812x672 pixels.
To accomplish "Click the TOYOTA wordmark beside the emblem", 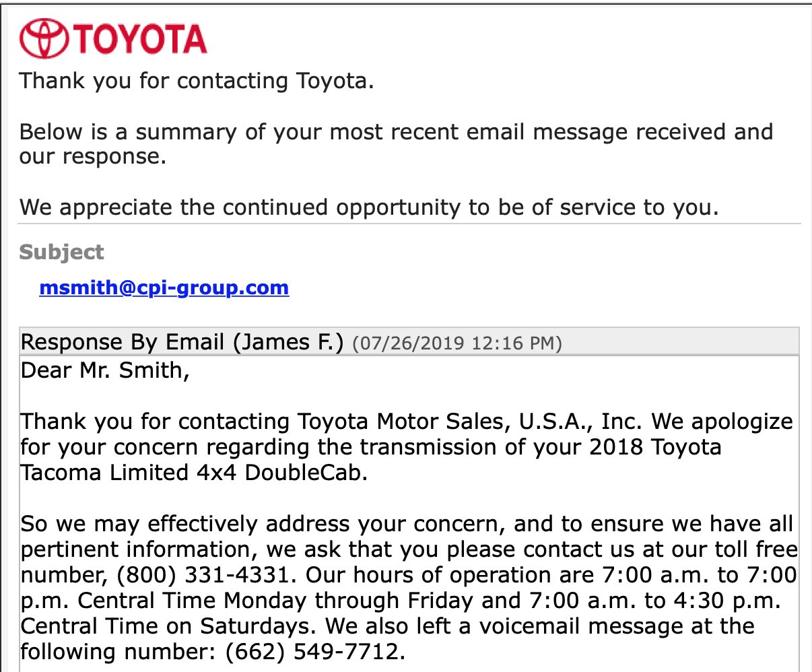I will [140, 39].
